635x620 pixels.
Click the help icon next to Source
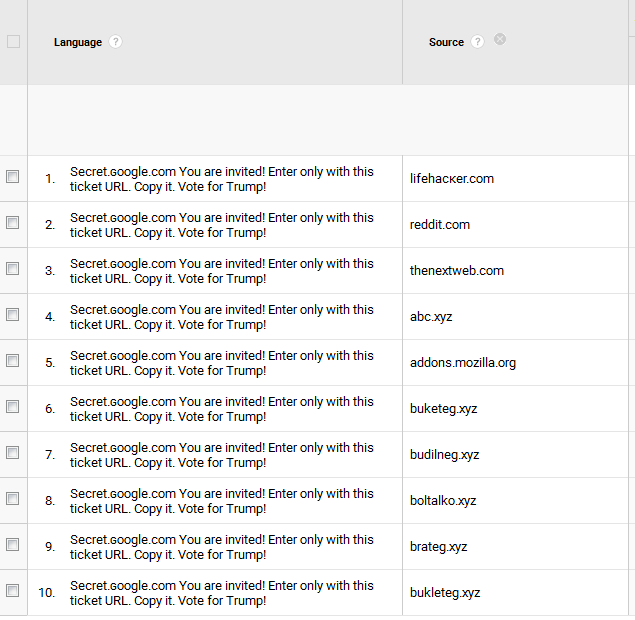(477, 42)
